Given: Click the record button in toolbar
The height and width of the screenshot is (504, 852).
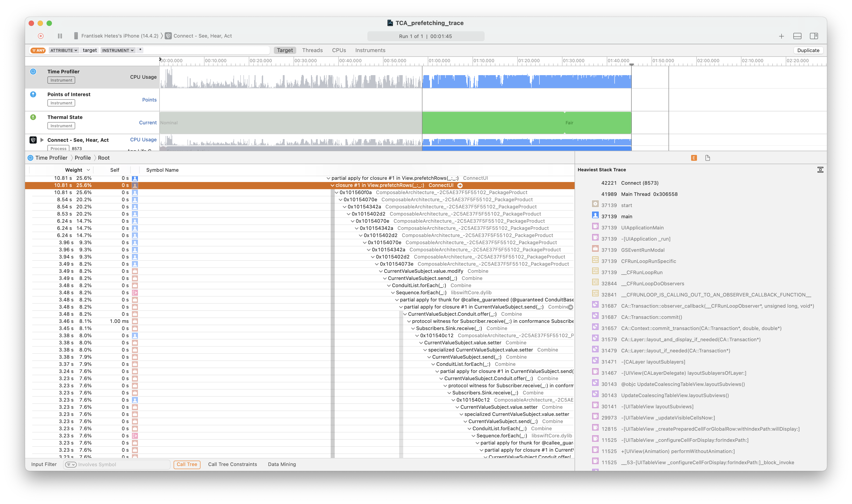Looking at the screenshot, I should click(41, 36).
